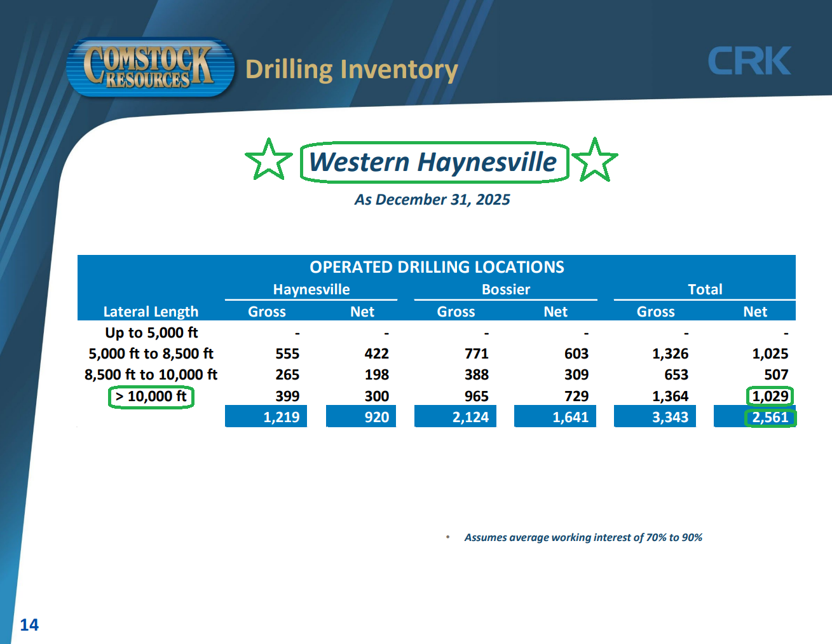Viewport: 832px width, 644px height.
Task: Click the Comstock Resources logo
Action: [151, 68]
